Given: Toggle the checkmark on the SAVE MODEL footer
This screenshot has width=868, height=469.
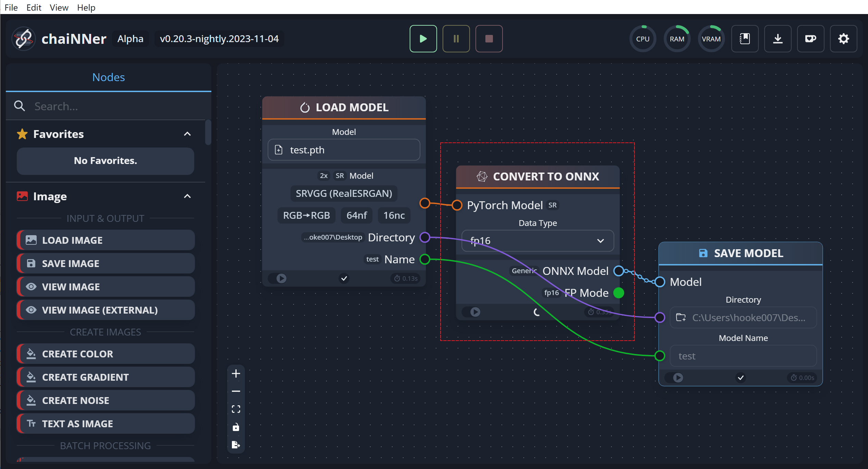Looking at the screenshot, I should point(741,377).
